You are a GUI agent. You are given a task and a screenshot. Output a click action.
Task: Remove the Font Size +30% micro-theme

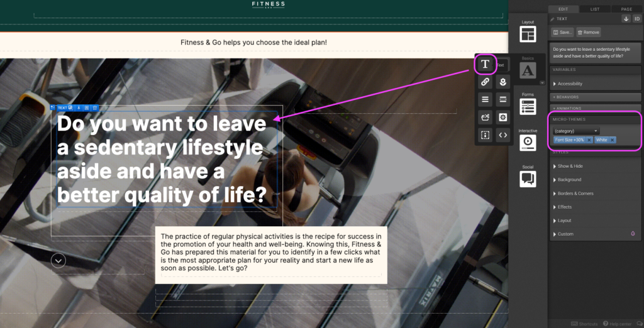(589, 140)
